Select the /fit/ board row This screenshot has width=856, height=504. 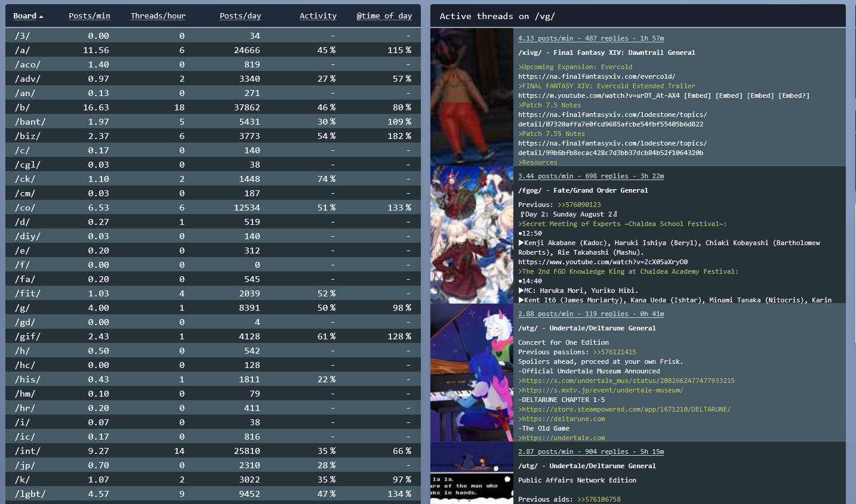click(213, 293)
